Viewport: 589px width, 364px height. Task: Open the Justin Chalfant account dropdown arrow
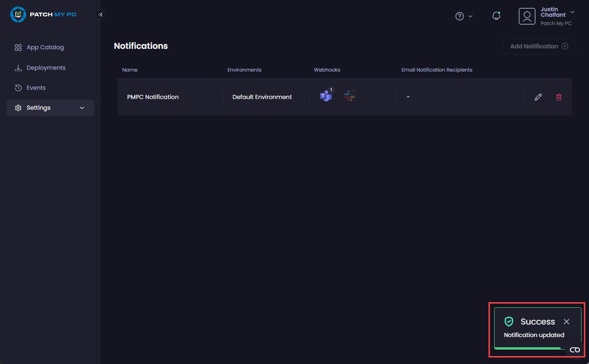pyautogui.click(x=572, y=12)
